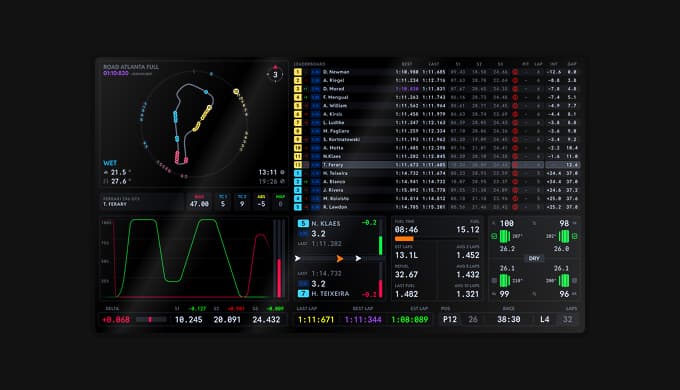680x390 pixels.
Task: Click the track temperature icon beside 27.6
Action: point(106,181)
